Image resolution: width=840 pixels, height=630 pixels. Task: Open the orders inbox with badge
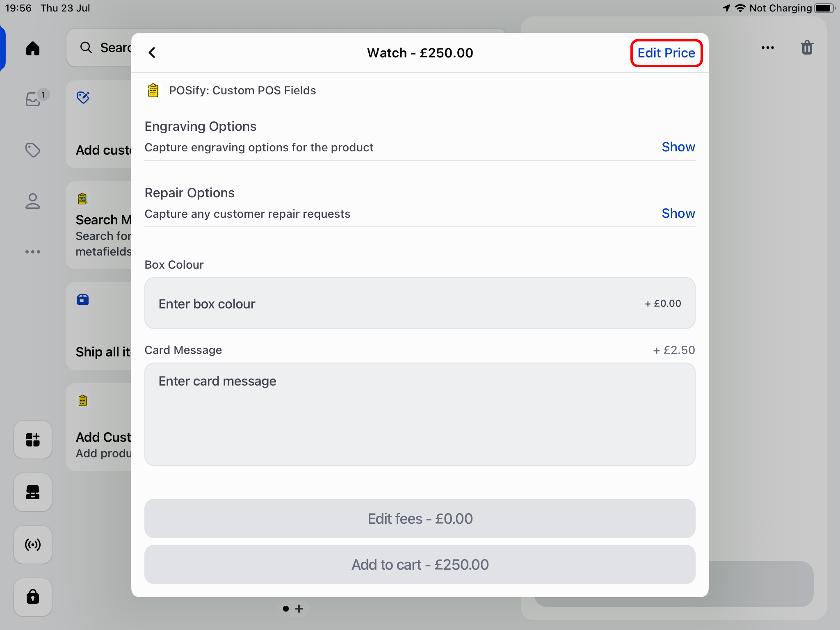pos(34,98)
